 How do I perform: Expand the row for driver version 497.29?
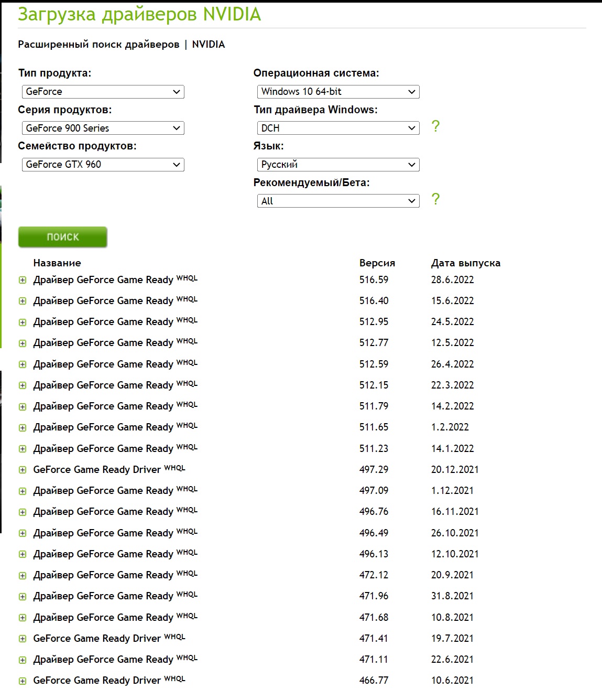tap(23, 470)
